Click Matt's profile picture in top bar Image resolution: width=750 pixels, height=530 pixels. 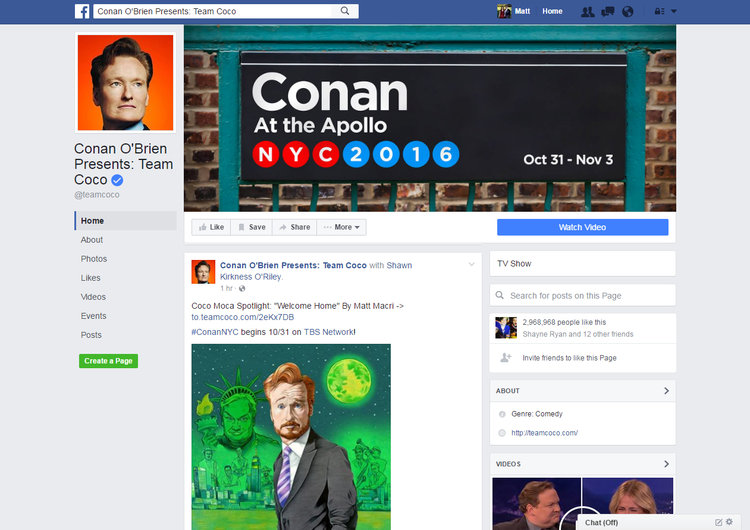(x=504, y=11)
